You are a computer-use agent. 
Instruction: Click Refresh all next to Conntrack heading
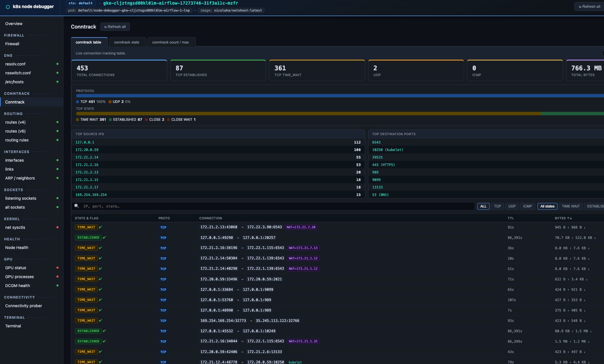point(115,27)
